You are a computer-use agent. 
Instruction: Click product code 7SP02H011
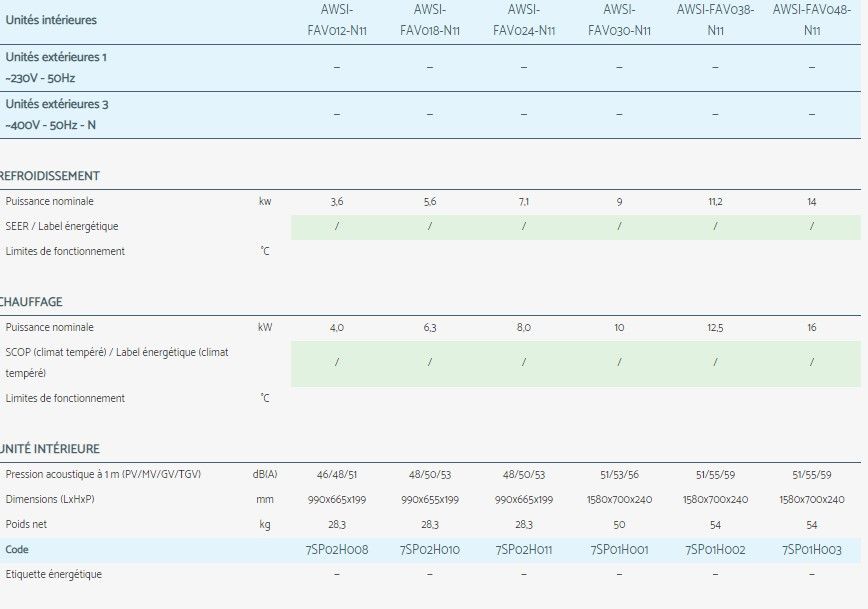(523, 550)
